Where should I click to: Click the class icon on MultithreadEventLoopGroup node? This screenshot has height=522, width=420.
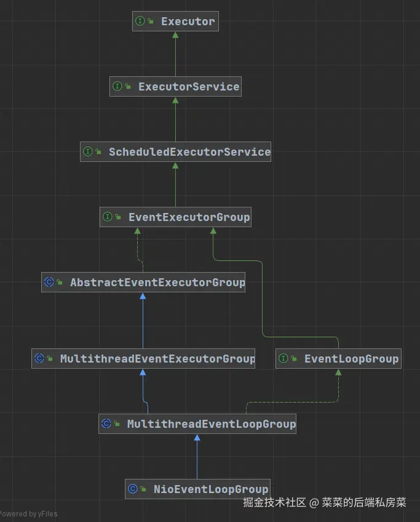tap(106, 424)
